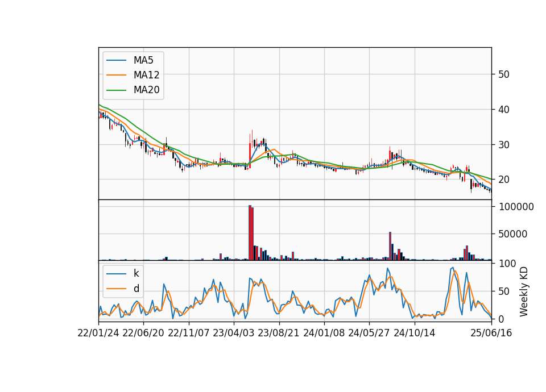Click the tallest red volume bar
This screenshot has width=546, height=392.
pyautogui.click(x=250, y=233)
